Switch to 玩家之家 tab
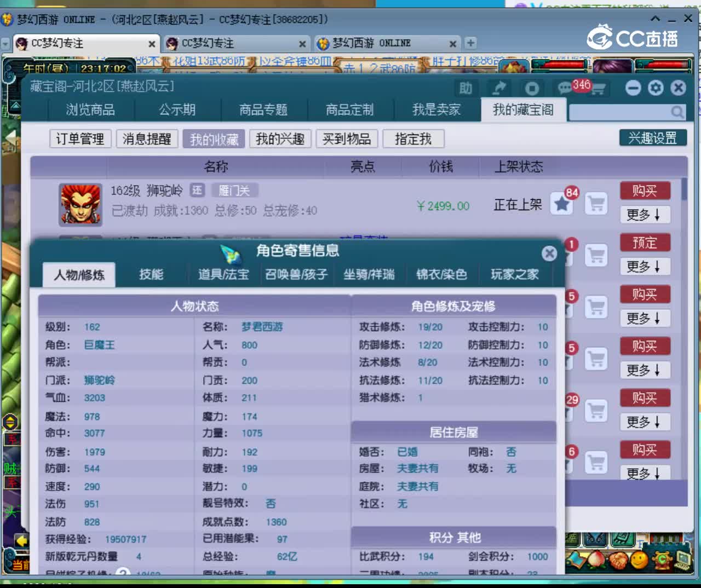Viewport: 701px width, 588px height. point(515,274)
